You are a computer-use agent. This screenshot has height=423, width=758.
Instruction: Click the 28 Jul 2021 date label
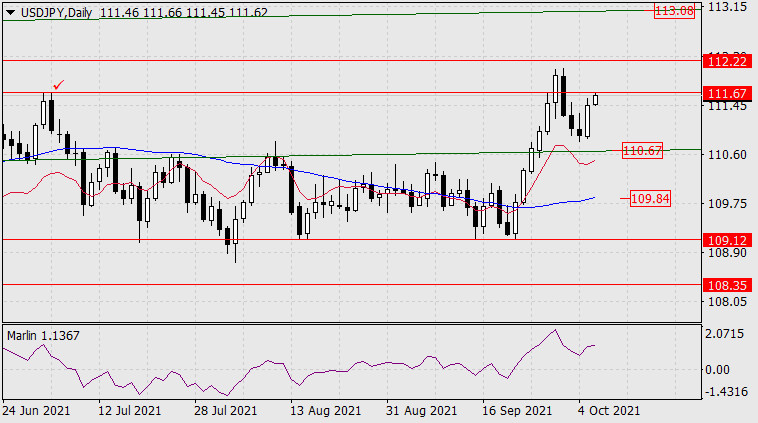point(225,411)
